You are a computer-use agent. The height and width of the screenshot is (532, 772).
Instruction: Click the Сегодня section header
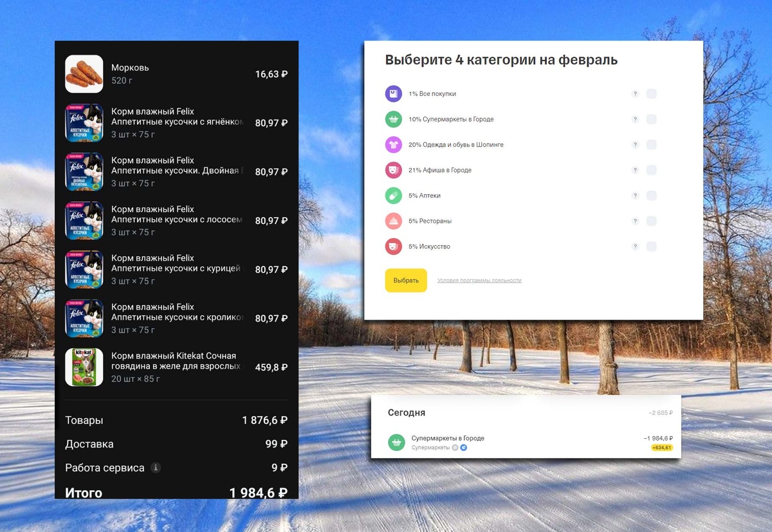point(407,412)
